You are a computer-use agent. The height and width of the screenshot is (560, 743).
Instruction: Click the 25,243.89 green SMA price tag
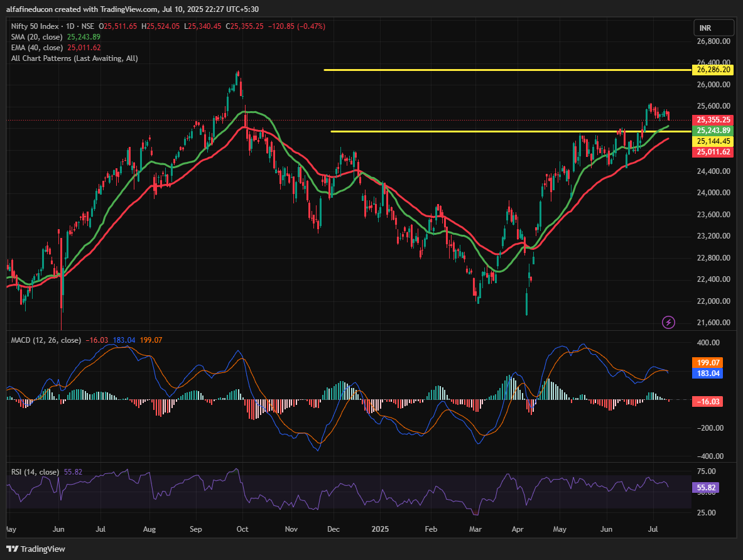click(x=713, y=131)
